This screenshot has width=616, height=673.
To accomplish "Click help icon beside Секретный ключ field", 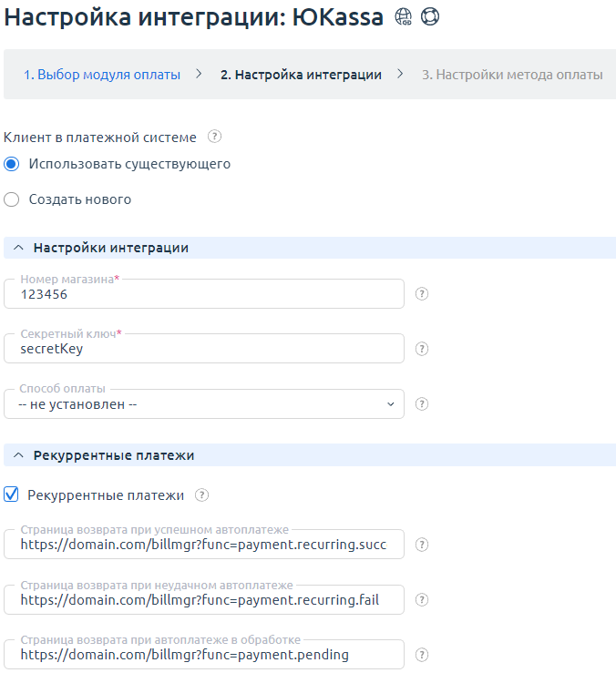I will click(422, 349).
